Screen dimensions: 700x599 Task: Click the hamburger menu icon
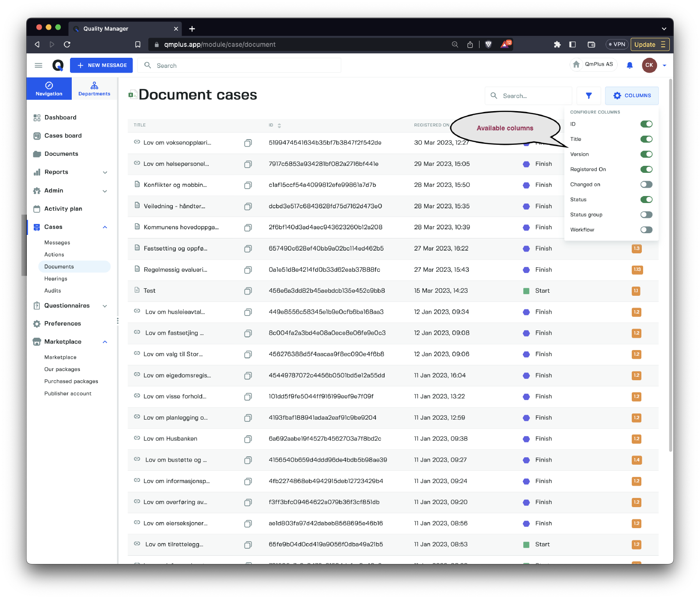click(x=38, y=65)
